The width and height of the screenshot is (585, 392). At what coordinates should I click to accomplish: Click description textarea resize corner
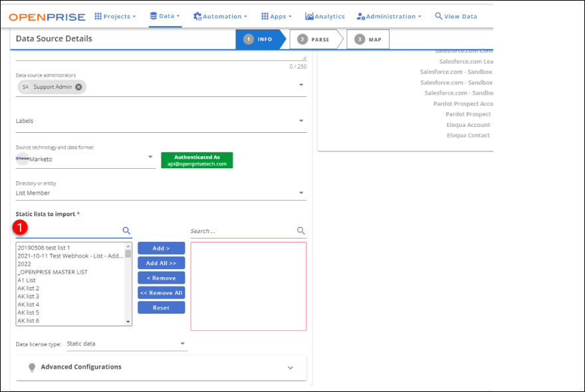304,58
